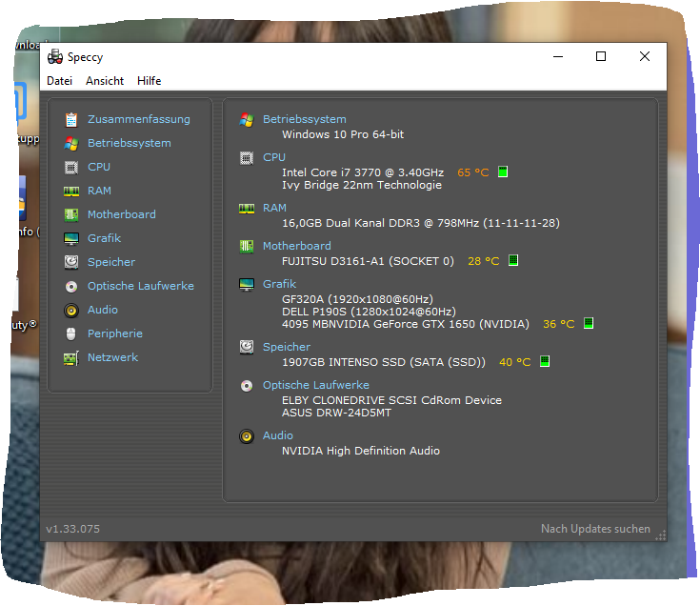Open Motherboard heading link in summary panel
This screenshot has height=606, width=700.
pyautogui.click(x=297, y=246)
